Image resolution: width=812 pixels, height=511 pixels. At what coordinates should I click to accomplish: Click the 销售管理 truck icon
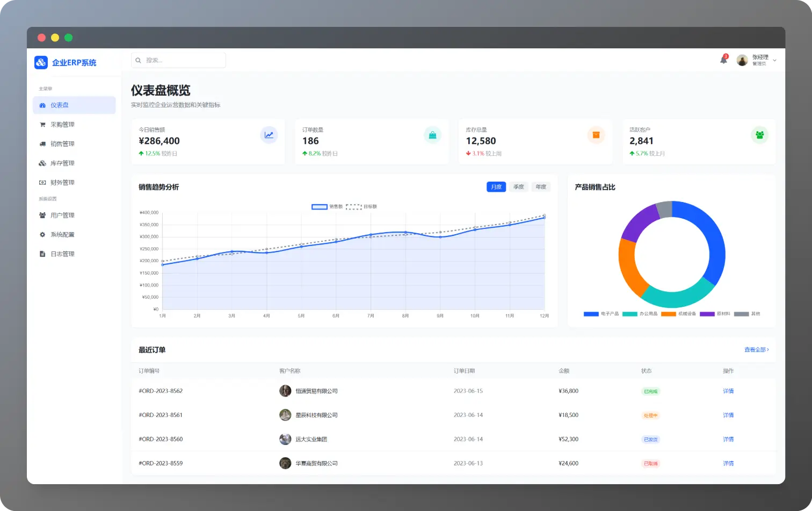click(43, 143)
